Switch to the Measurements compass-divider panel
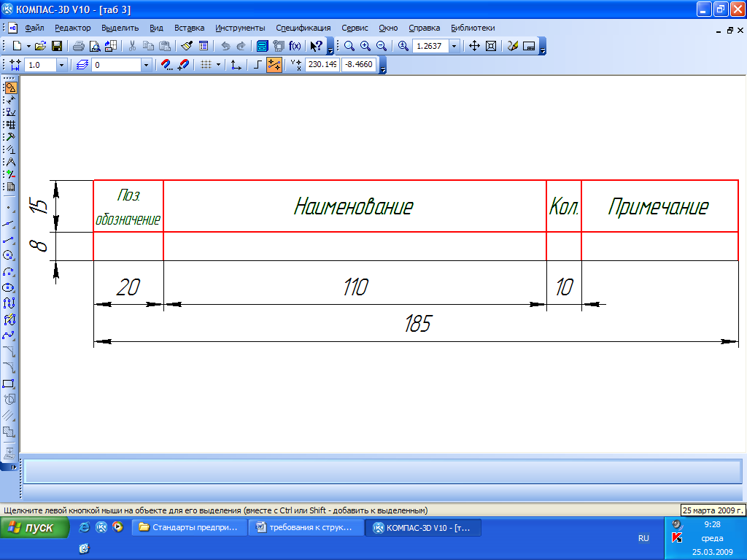747x560 pixels. point(10,162)
